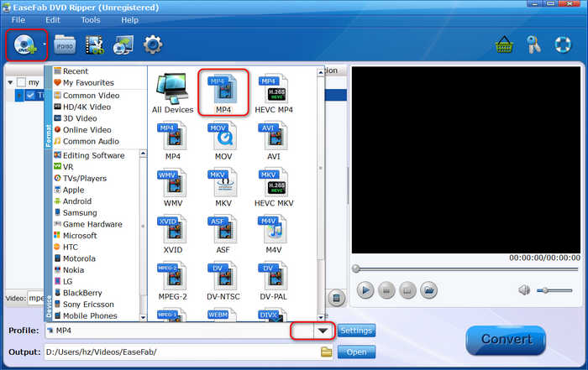The height and width of the screenshot is (370, 588).
Task: Toggle the 'my' disc checkbox
Action: click(x=21, y=82)
